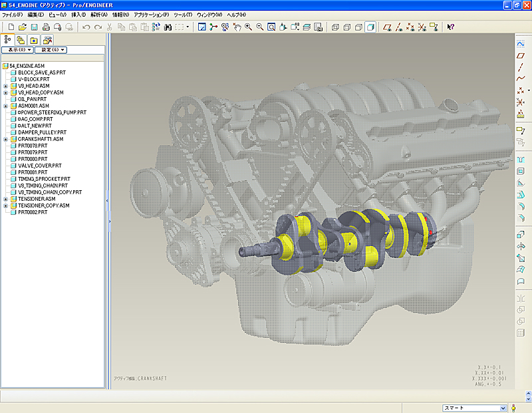Expand the V8_HEAD.ASM tree node
The image size is (532, 413).
(x=5, y=86)
